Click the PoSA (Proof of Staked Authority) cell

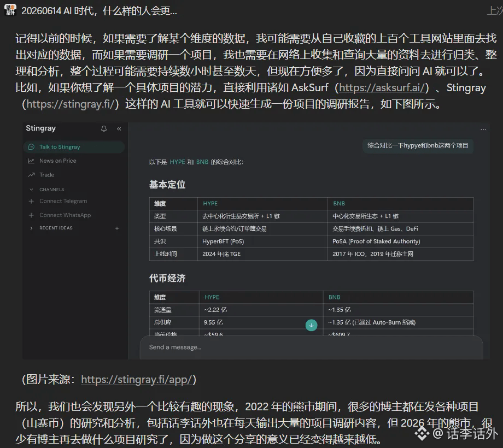coord(376,241)
